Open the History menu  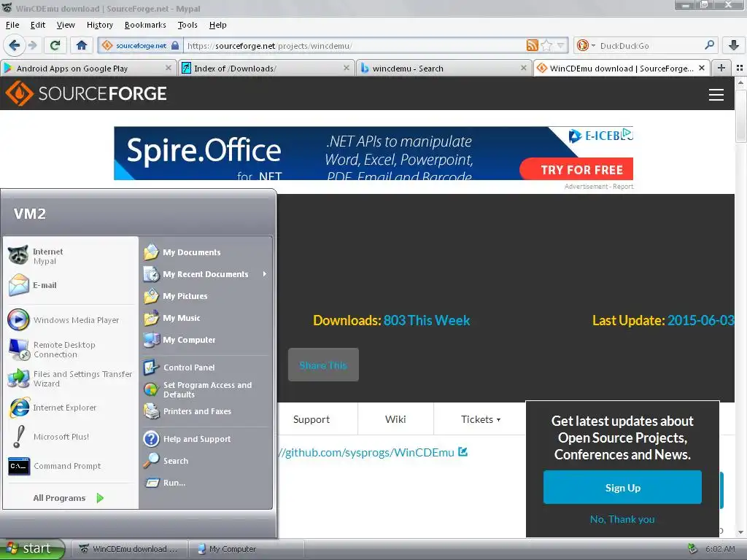pos(99,25)
